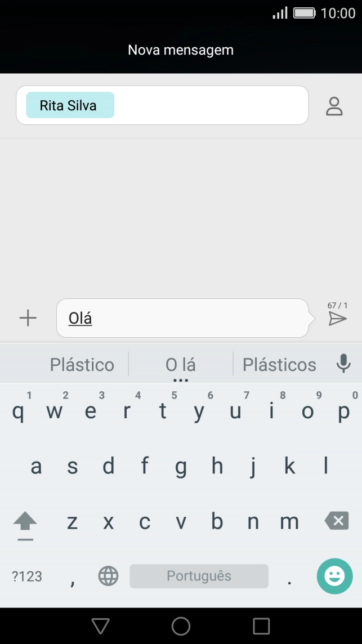This screenshot has height=644, width=362.
Task: Tap the Português spacebar
Action: coord(198,576)
